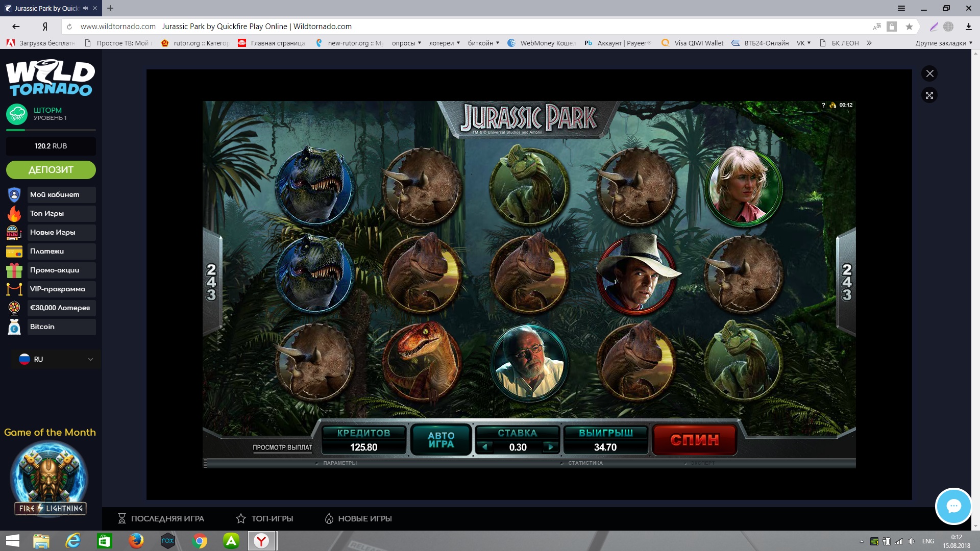980x551 pixels.
Task: Mute game sound via speaker icon
Action: pos(833,105)
